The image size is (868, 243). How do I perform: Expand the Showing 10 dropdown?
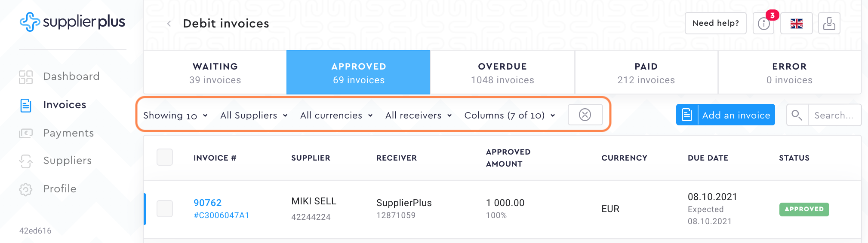click(175, 115)
